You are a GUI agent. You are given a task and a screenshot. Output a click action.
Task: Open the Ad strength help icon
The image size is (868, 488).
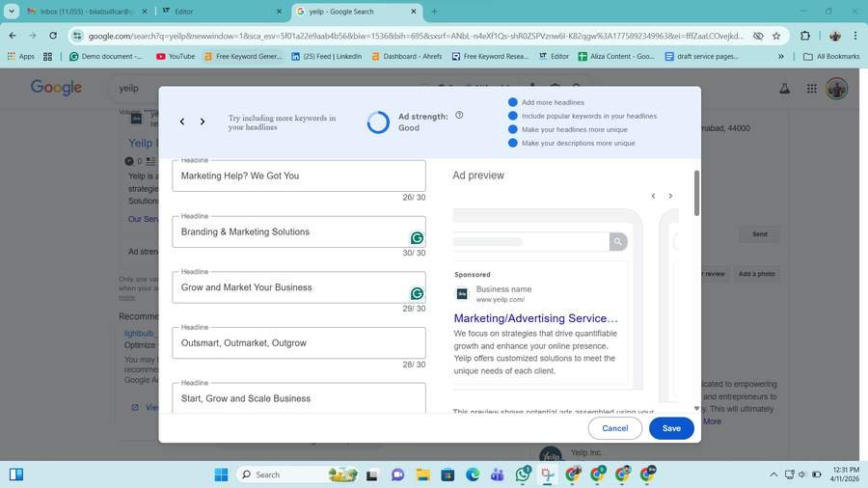click(459, 115)
